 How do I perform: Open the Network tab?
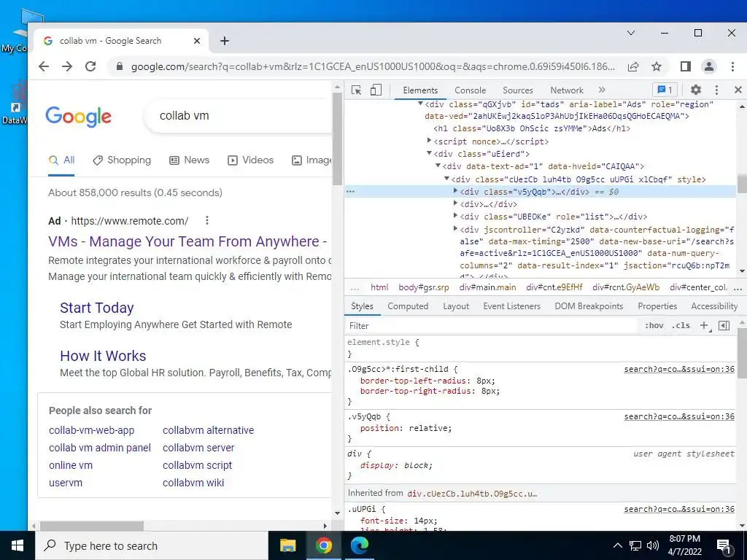point(566,90)
